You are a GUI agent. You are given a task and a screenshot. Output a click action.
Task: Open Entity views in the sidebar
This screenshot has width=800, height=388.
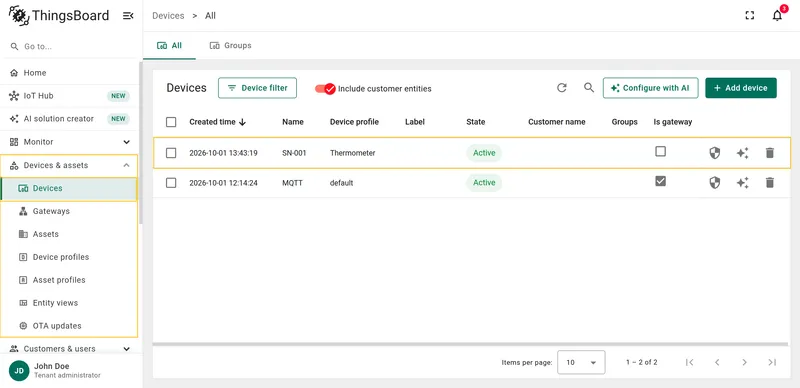tap(69, 303)
